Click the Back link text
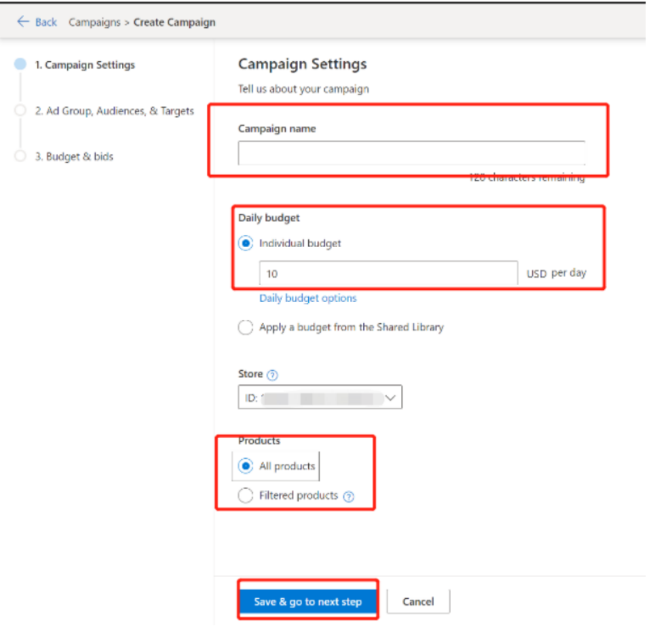Image resolution: width=672 pixels, height=626 pixels. (x=46, y=22)
